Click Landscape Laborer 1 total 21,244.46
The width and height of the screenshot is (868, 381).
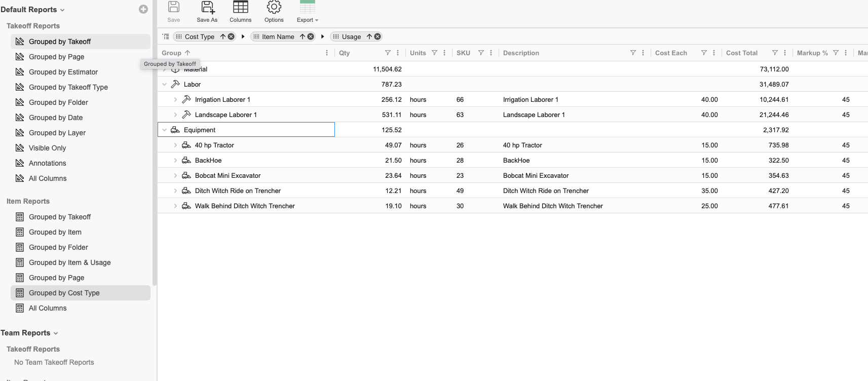coord(774,115)
